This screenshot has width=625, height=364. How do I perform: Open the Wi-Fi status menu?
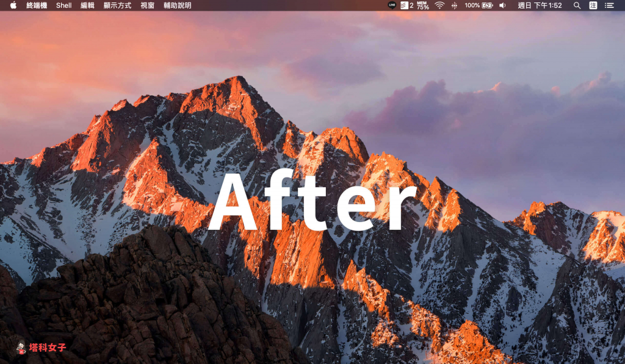click(x=439, y=5)
